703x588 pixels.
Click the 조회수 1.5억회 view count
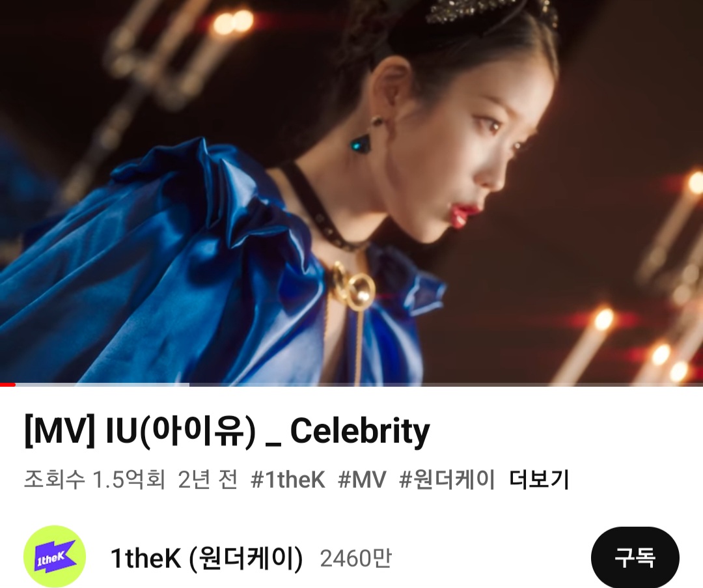(x=94, y=479)
